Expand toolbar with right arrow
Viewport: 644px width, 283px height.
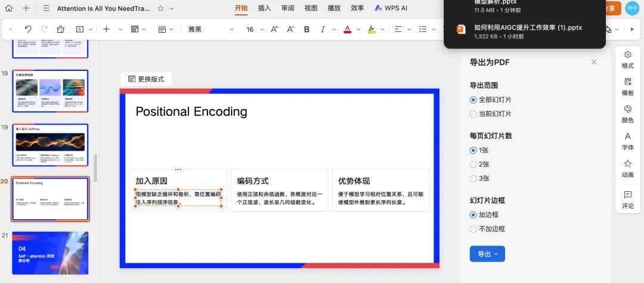coord(632,29)
